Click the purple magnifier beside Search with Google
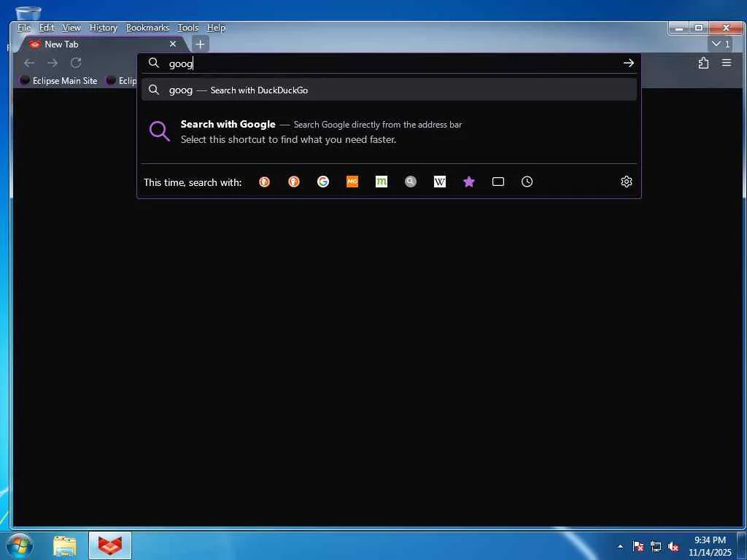The image size is (747, 560). pyautogui.click(x=160, y=131)
